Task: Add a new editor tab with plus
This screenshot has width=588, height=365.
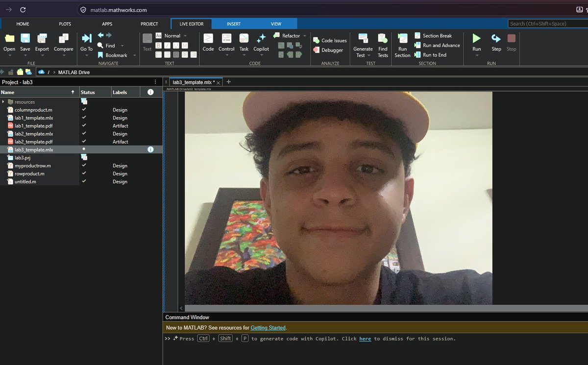Action: [228, 82]
